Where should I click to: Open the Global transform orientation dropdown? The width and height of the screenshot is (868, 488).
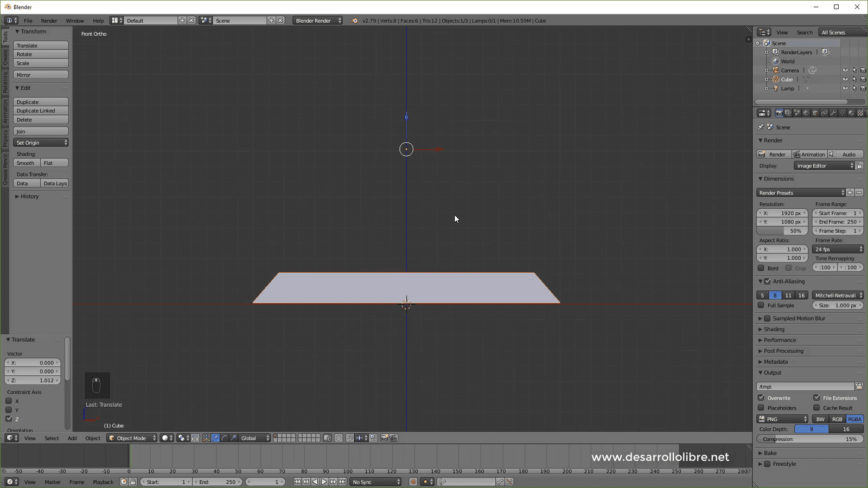coord(254,438)
